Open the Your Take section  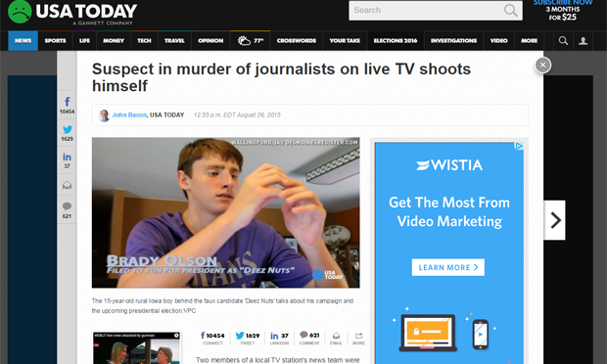point(345,41)
